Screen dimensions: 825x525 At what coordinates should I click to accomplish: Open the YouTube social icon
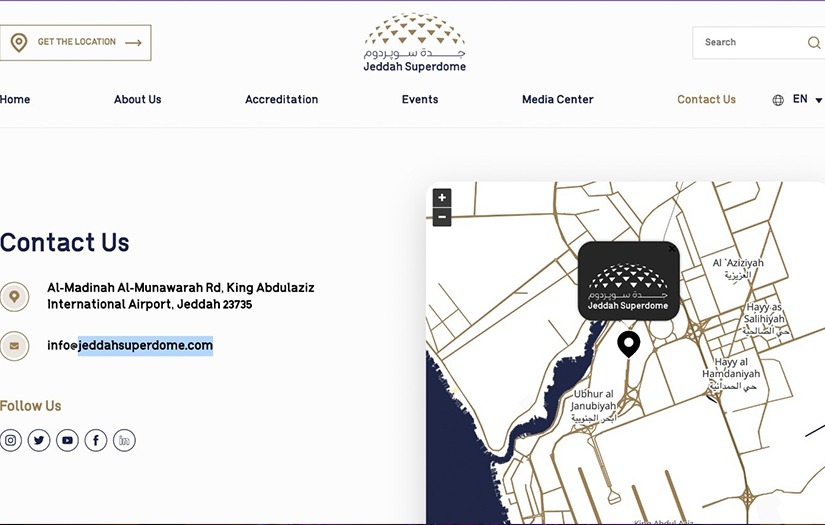(67, 440)
